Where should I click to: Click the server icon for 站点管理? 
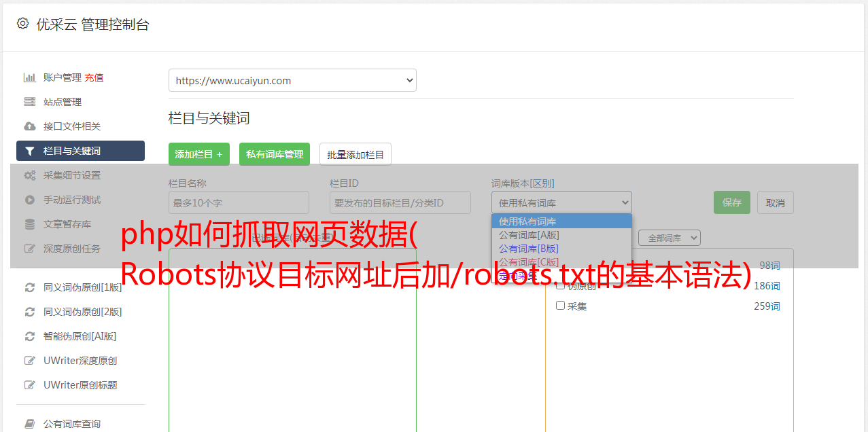[30, 102]
